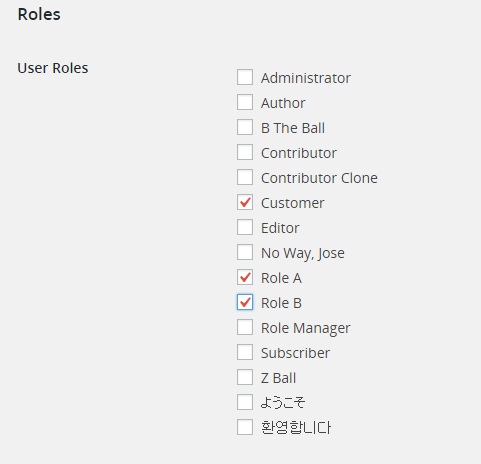Tick the B The Ball checkbox

coord(245,127)
